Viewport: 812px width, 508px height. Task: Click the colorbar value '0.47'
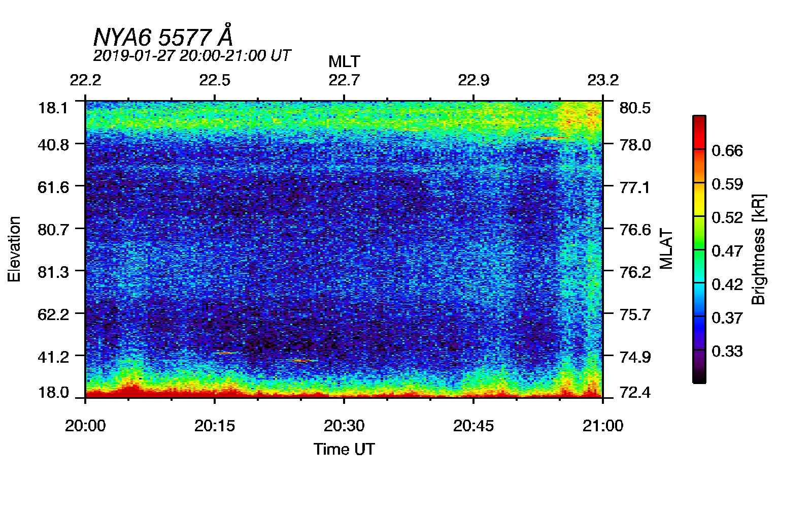click(727, 251)
